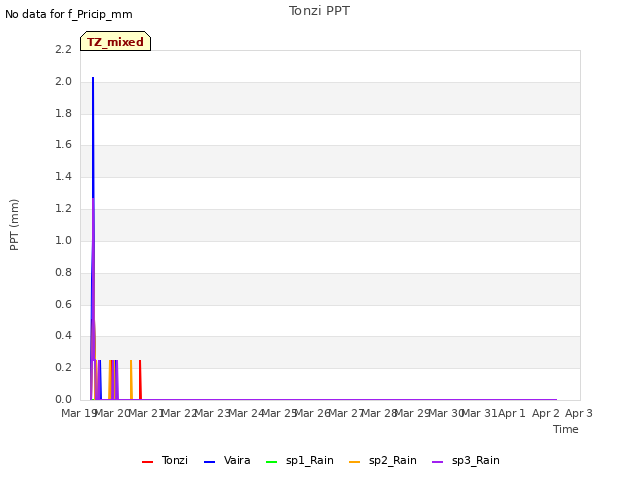Image resolution: width=640 pixels, height=480 pixels.
Task: Toggle the sp3_Rain legend entry
Action: [466, 460]
